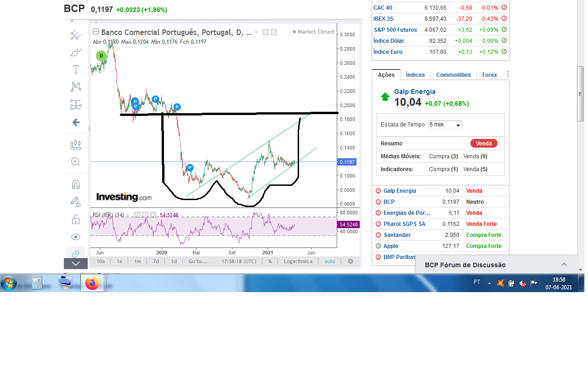Remove the RSI indicator with X
This screenshot has height=368, width=588.
click(x=153, y=215)
